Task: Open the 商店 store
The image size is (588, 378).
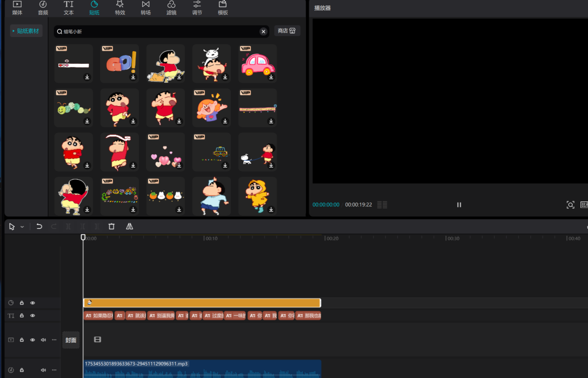Action: tap(287, 31)
